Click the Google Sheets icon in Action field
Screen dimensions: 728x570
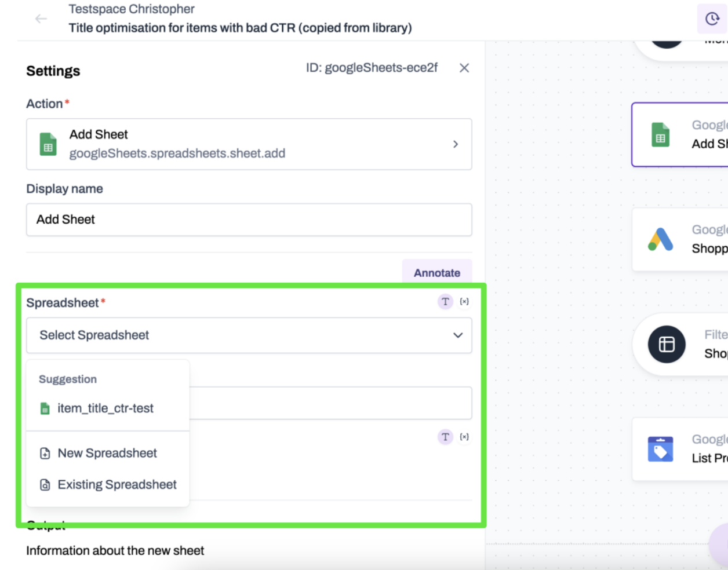[x=48, y=144]
